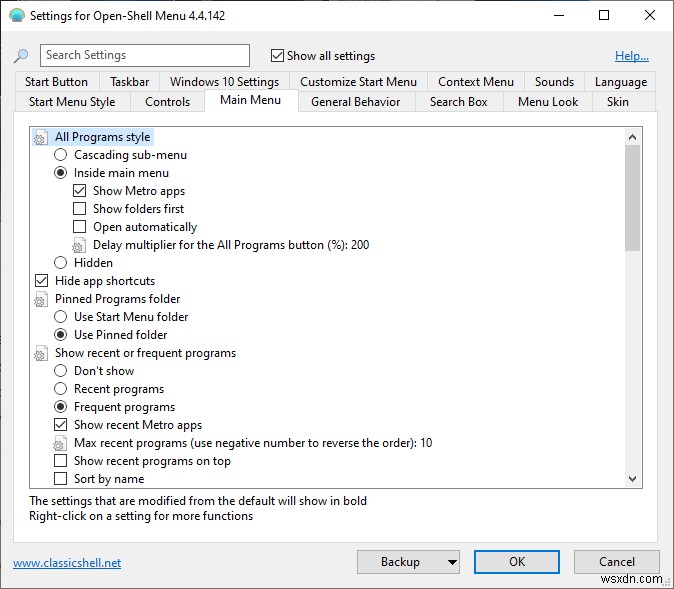
Task: Open the www.classicshell.net link
Action: pos(67,563)
